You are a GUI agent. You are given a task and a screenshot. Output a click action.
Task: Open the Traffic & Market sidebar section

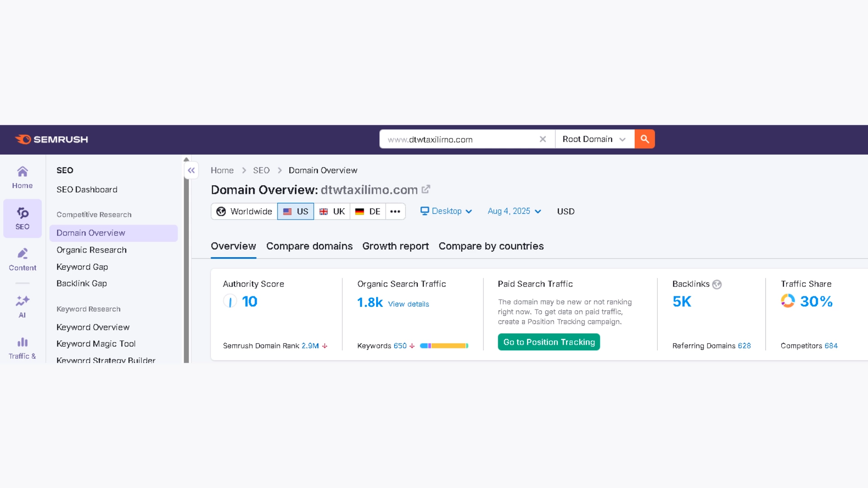22,348
